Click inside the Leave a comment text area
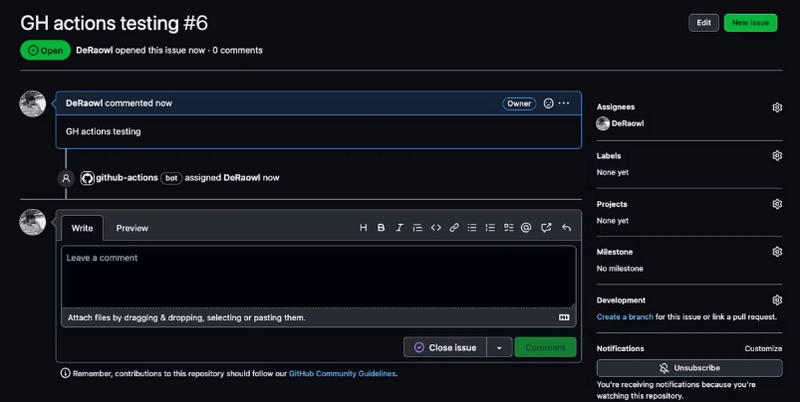 tap(319, 277)
